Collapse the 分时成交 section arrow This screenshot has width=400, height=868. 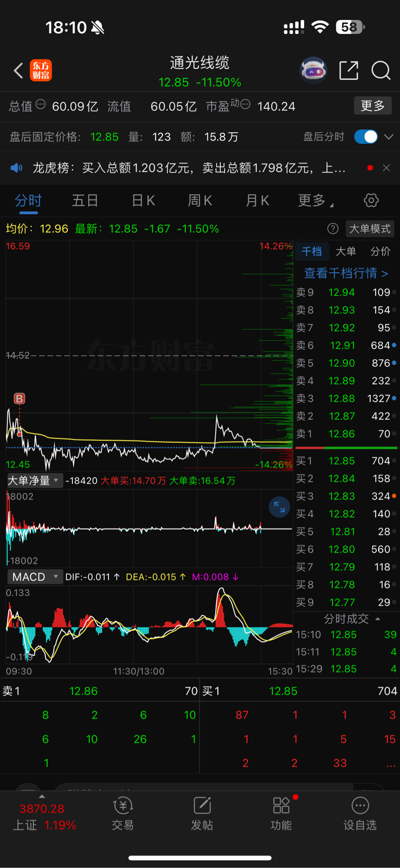(378, 619)
